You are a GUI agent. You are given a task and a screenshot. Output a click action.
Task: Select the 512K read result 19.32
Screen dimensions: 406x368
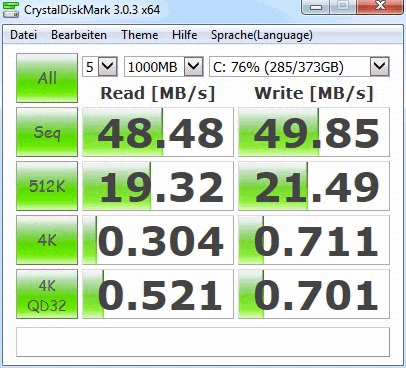pyautogui.click(x=158, y=186)
